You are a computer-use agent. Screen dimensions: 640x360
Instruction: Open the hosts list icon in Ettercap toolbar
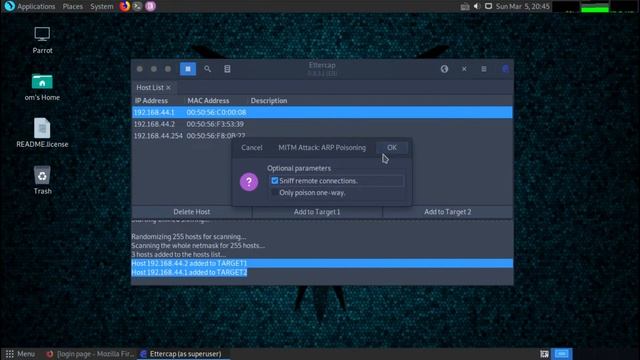[227, 69]
